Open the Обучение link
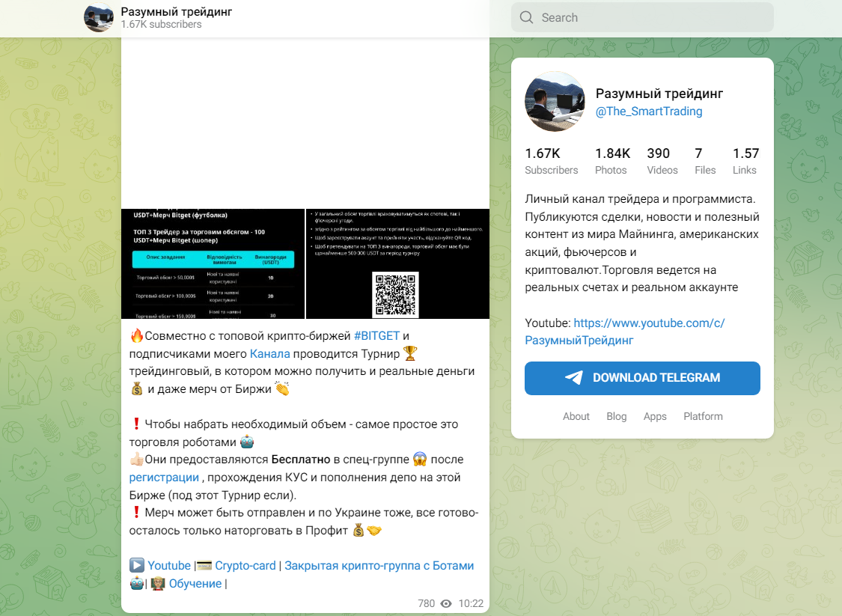The height and width of the screenshot is (616, 842). pos(195,584)
